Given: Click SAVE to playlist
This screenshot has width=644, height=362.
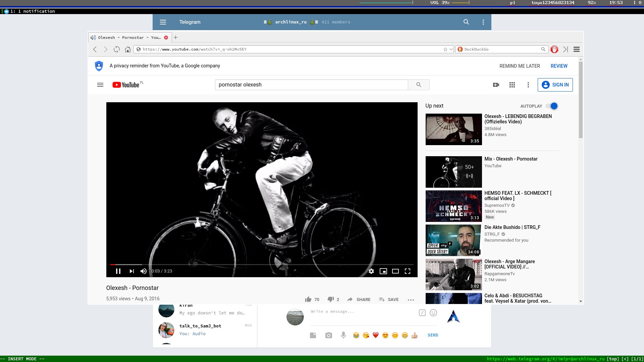Looking at the screenshot, I should (x=389, y=299).
